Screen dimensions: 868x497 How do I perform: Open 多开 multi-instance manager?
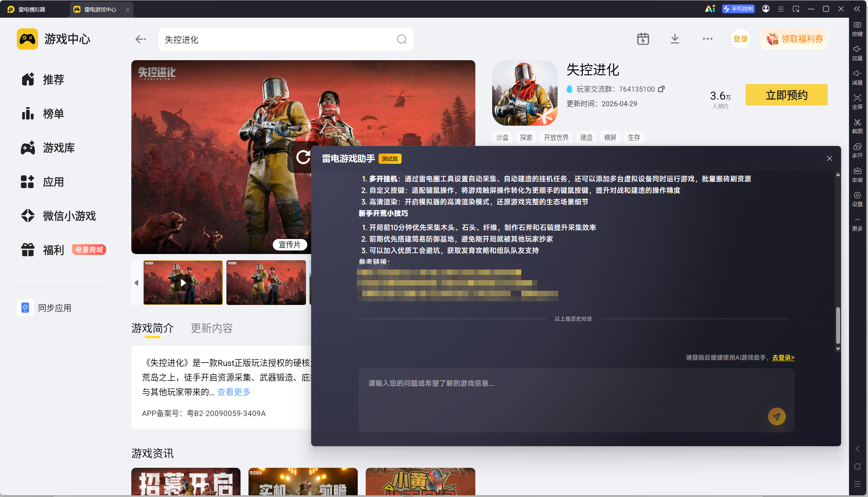click(x=857, y=150)
